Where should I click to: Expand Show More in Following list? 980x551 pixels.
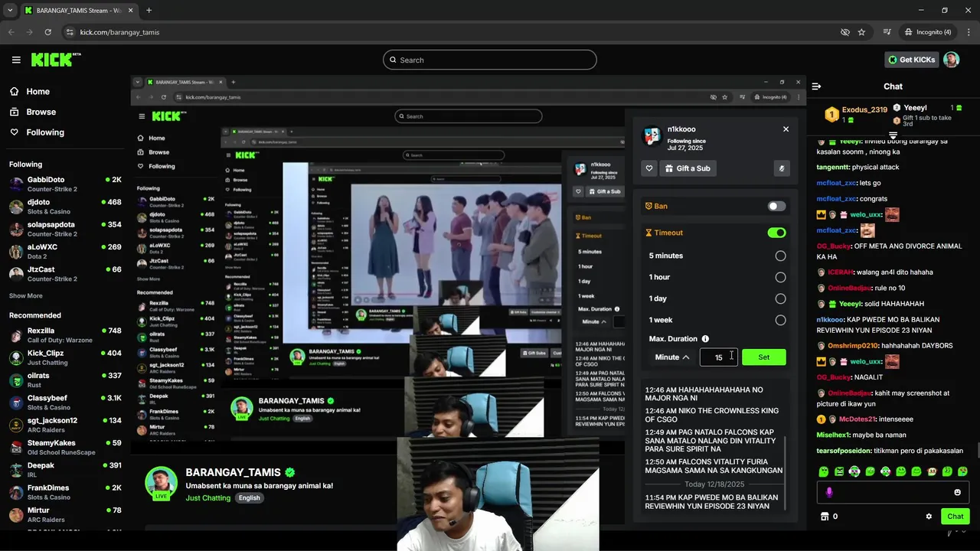[26, 296]
